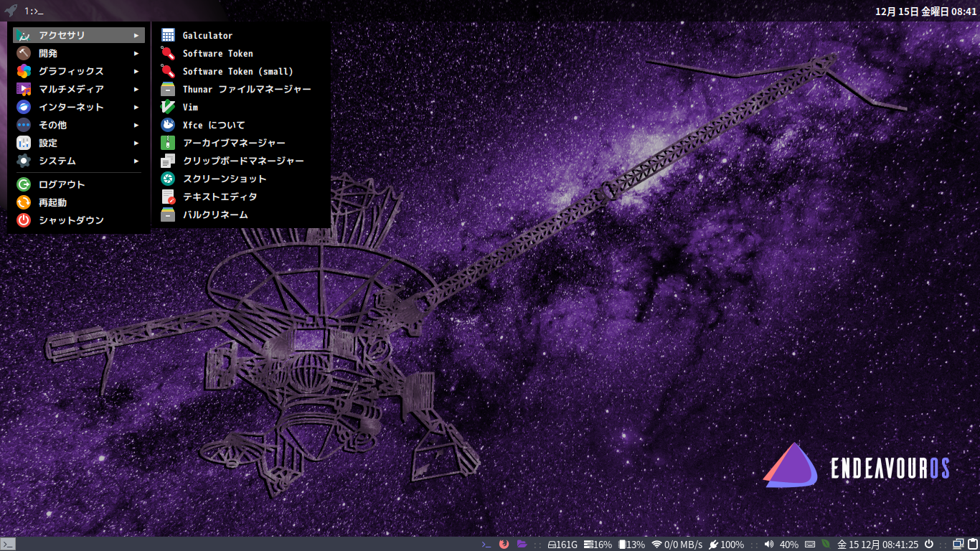The image size is (980, 551).
Task: Expand the その他 submenu arrow
Action: (136, 125)
